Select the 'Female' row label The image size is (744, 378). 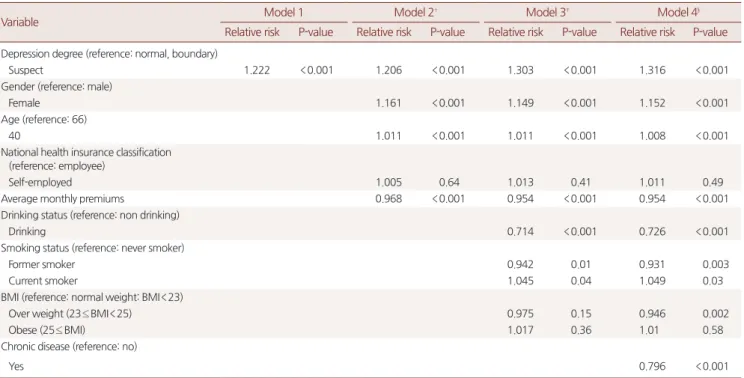24,103
